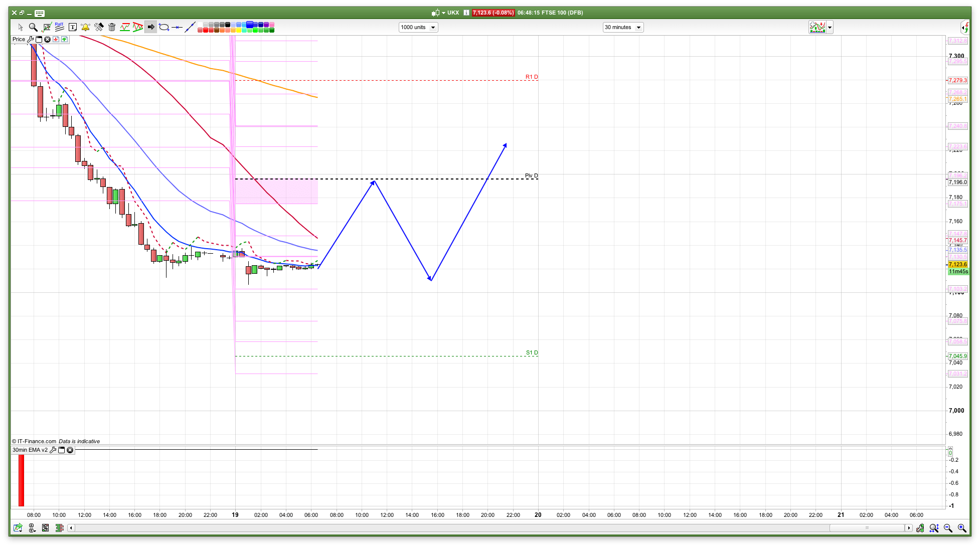Choose the text annotation tool
This screenshot has width=980, height=547.
(x=73, y=27)
